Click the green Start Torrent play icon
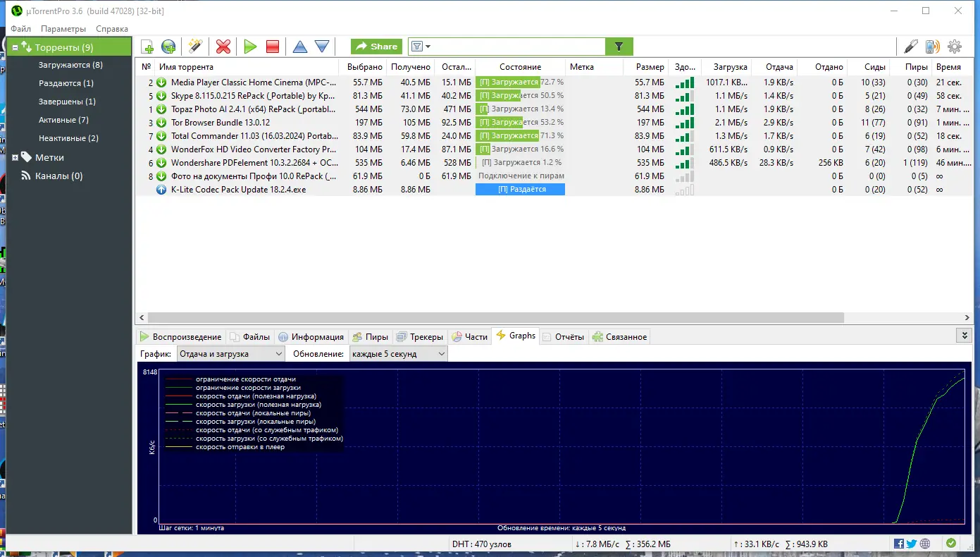The height and width of the screenshot is (557, 980). pos(250,47)
